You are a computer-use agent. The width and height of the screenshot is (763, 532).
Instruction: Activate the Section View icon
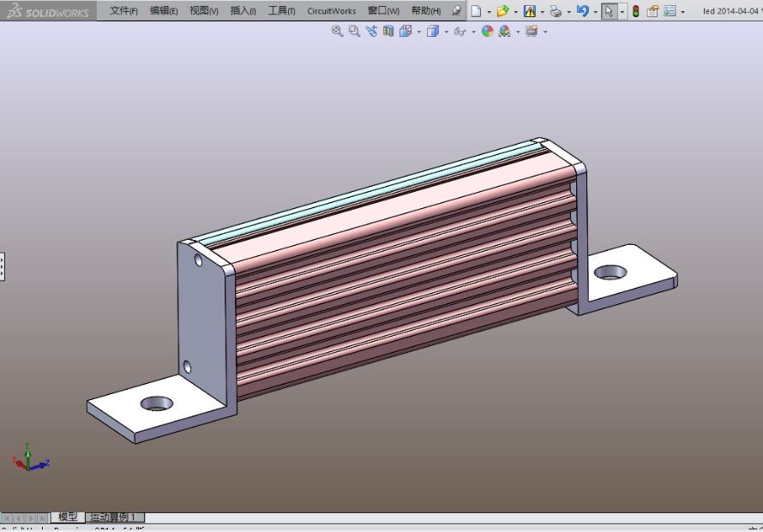[388, 31]
